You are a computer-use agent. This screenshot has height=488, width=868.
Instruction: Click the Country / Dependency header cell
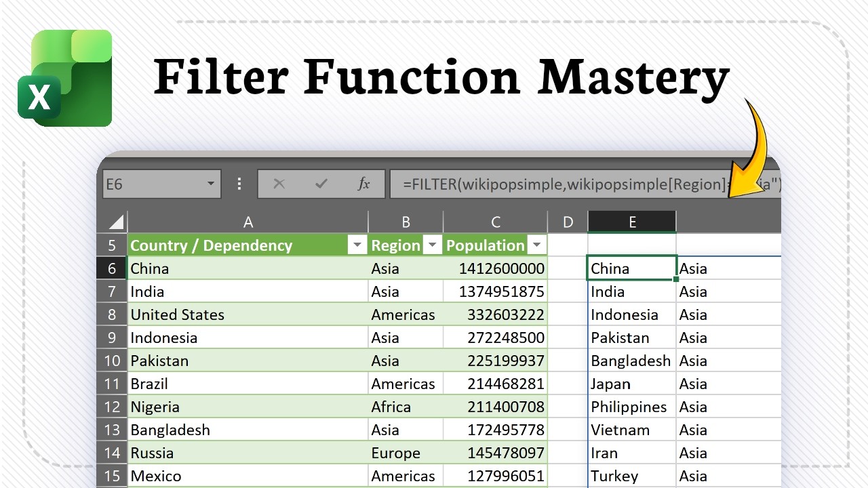click(248, 245)
